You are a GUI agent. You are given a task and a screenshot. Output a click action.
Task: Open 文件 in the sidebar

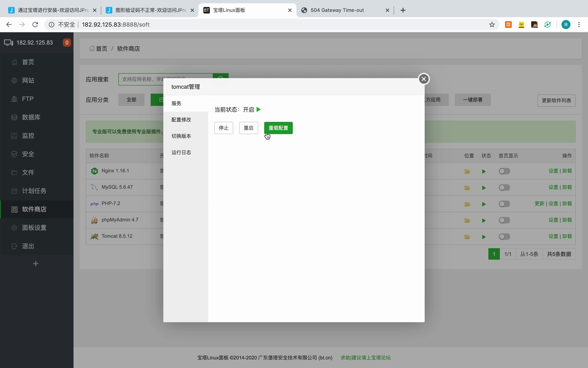(x=37, y=172)
